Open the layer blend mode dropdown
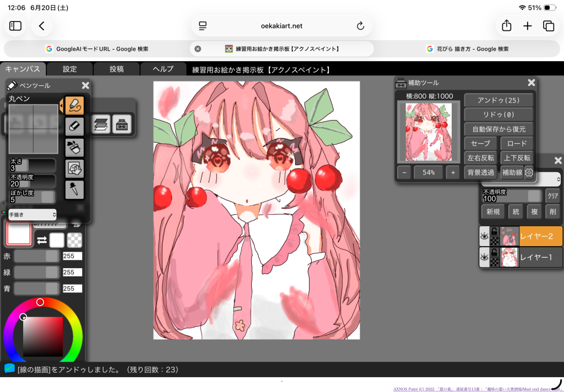The height and width of the screenshot is (392, 564). [521, 179]
